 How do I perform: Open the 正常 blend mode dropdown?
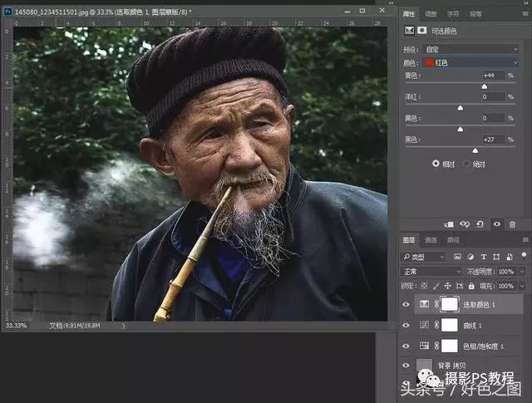pyautogui.click(x=431, y=272)
